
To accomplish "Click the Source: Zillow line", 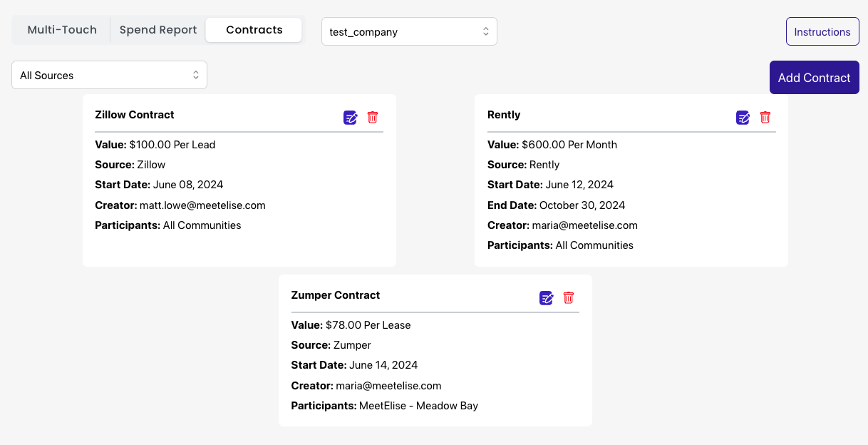I will click(130, 165).
